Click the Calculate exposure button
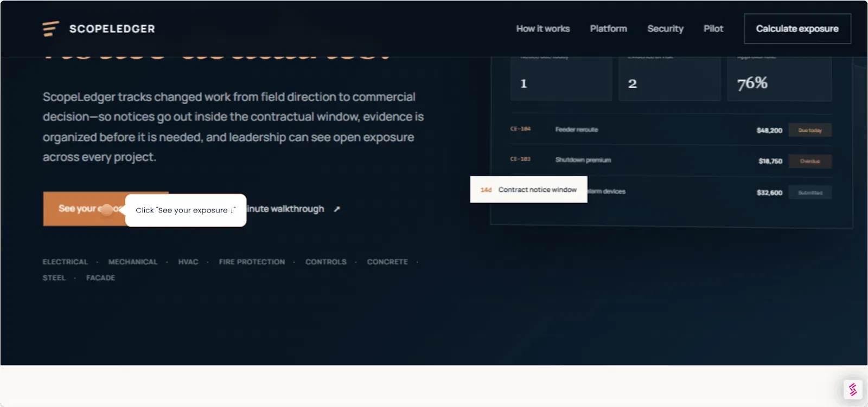 click(x=797, y=29)
